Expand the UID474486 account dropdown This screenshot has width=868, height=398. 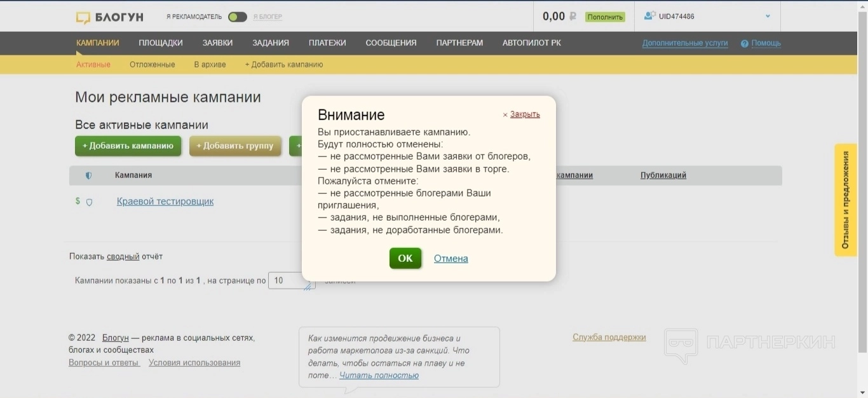click(x=768, y=17)
